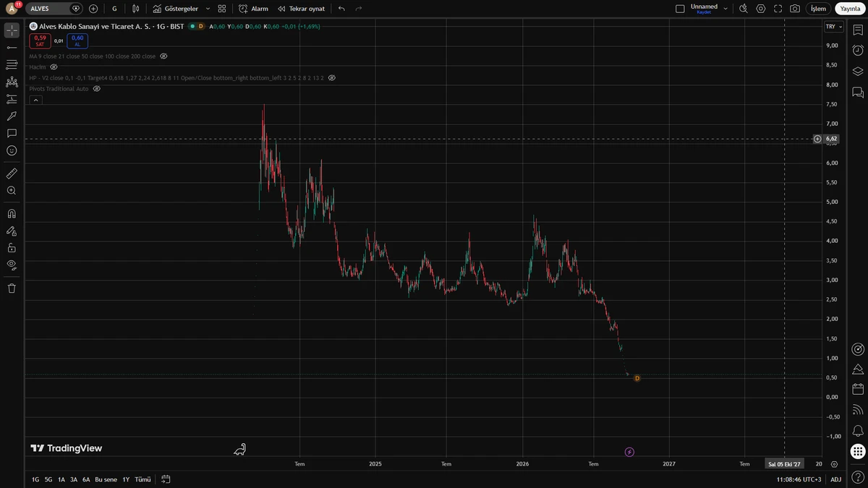Select the text annotation tool

[12, 134]
